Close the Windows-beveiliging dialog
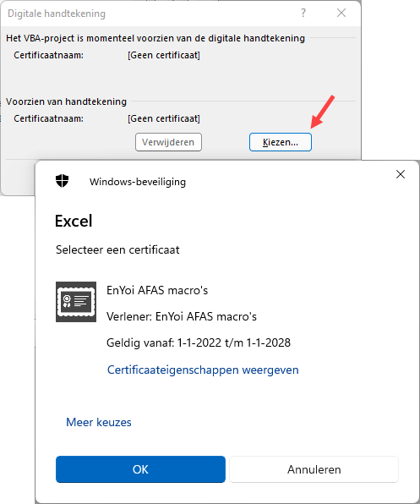The height and width of the screenshot is (504, 420). click(401, 174)
